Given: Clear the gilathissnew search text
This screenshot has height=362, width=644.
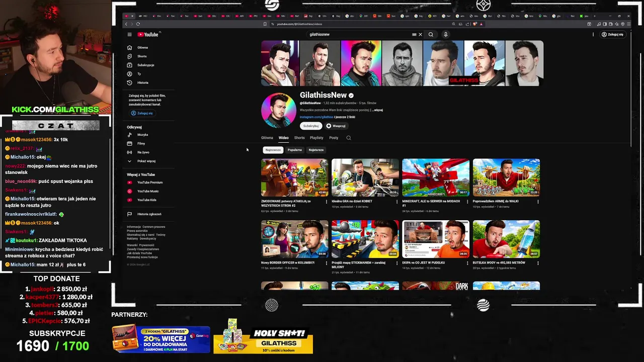Looking at the screenshot, I should (420, 35).
